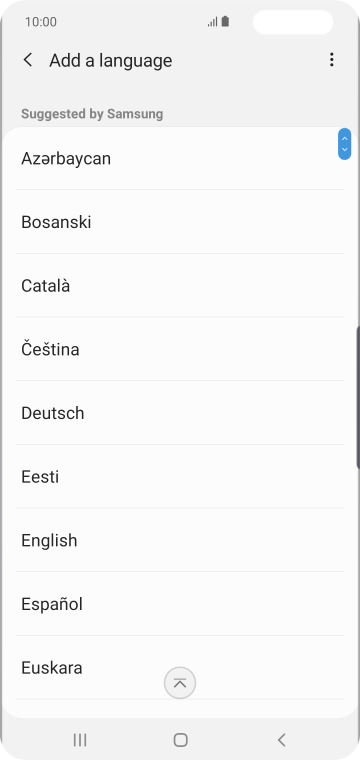Tap the 10:00 clock in status bar
360x760 pixels.
click(x=41, y=22)
